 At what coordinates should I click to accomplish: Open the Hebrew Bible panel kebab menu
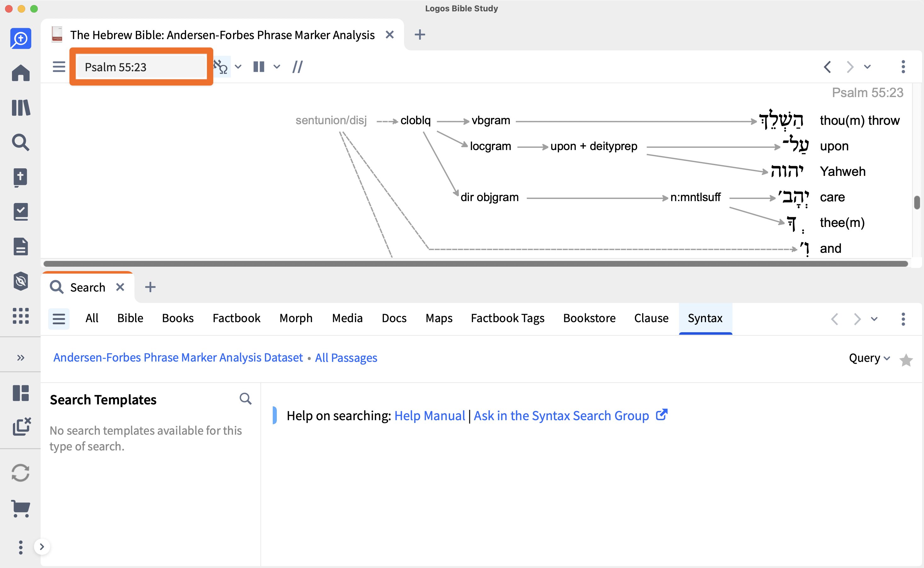click(903, 67)
